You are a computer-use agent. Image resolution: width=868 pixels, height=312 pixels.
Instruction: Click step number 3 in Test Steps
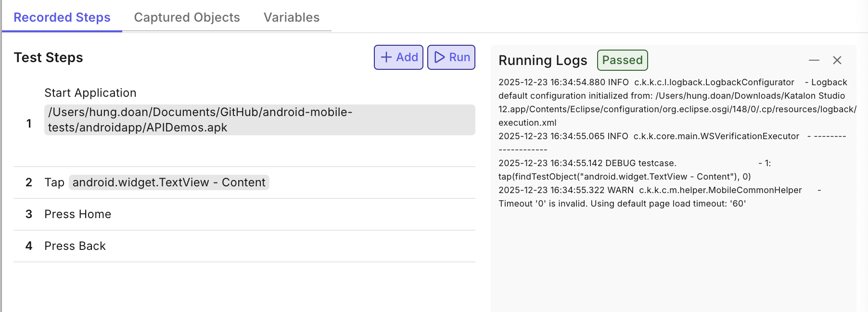coord(29,214)
